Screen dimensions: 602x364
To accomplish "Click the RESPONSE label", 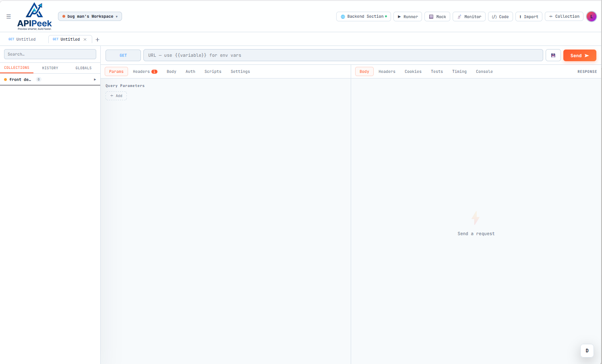I will pyautogui.click(x=587, y=72).
